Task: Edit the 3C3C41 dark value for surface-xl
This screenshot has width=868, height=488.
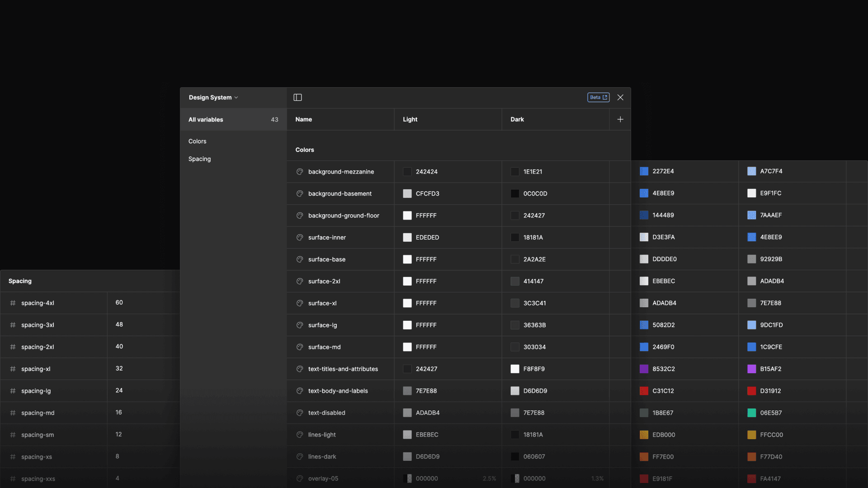Action: pyautogui.click(x=556, y=303)
